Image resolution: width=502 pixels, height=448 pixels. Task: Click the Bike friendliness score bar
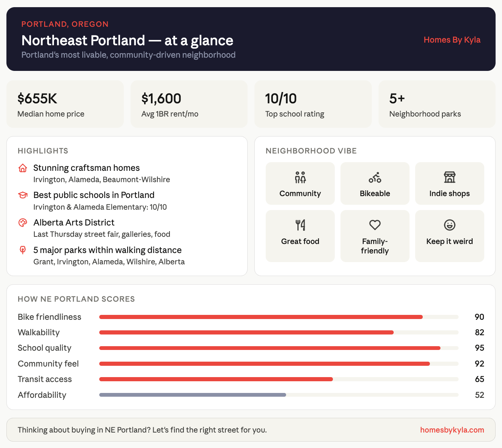[x=279, y=317]
